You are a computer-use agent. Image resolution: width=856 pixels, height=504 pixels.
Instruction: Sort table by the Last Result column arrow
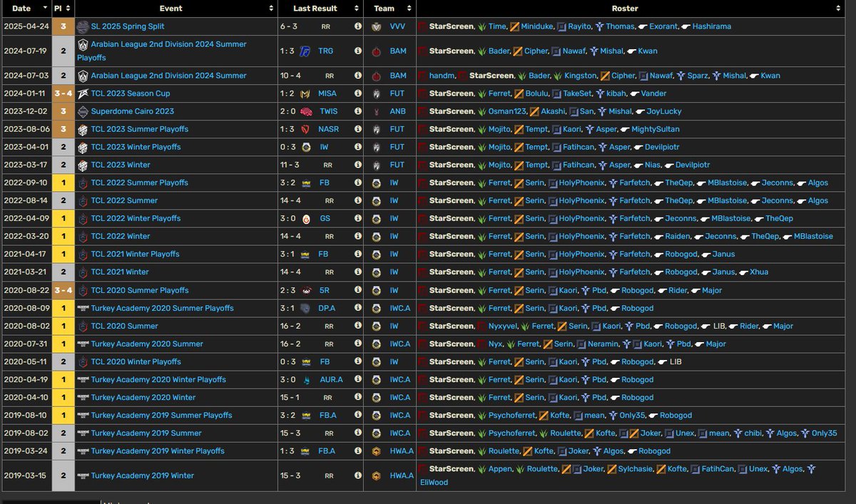[357, 9]
